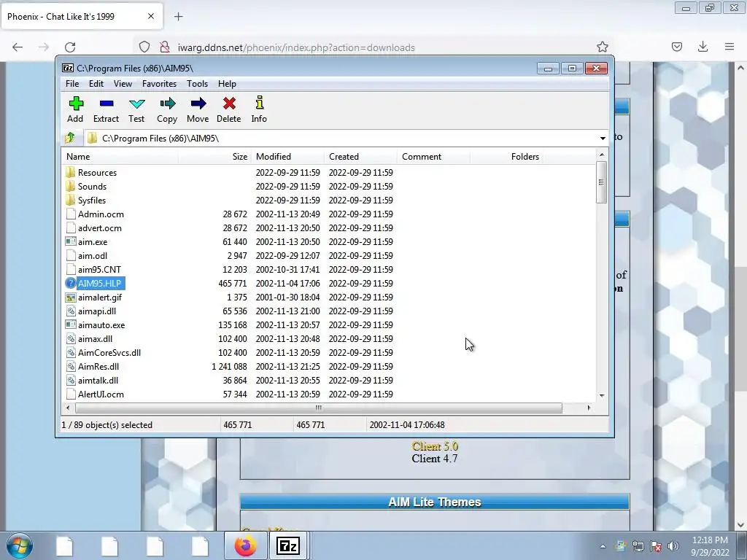Open the Edit menu in 7-Zip

coord(96,84)
